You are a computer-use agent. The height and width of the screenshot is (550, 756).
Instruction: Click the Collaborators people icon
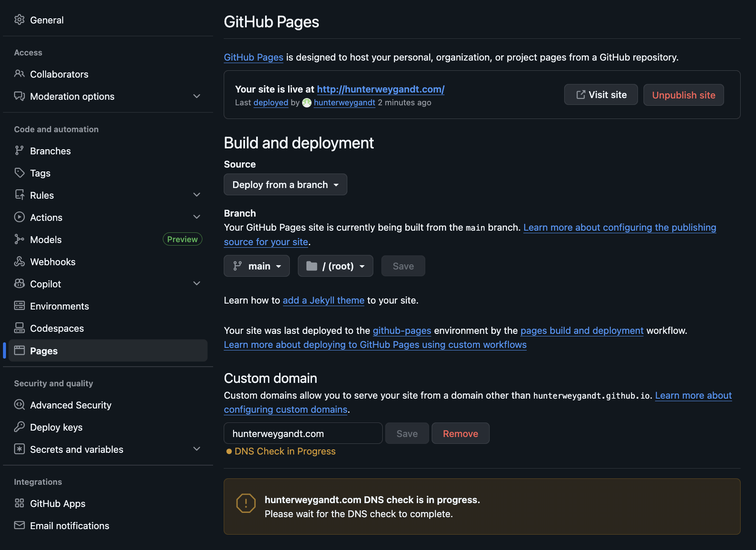click(19, 74)
